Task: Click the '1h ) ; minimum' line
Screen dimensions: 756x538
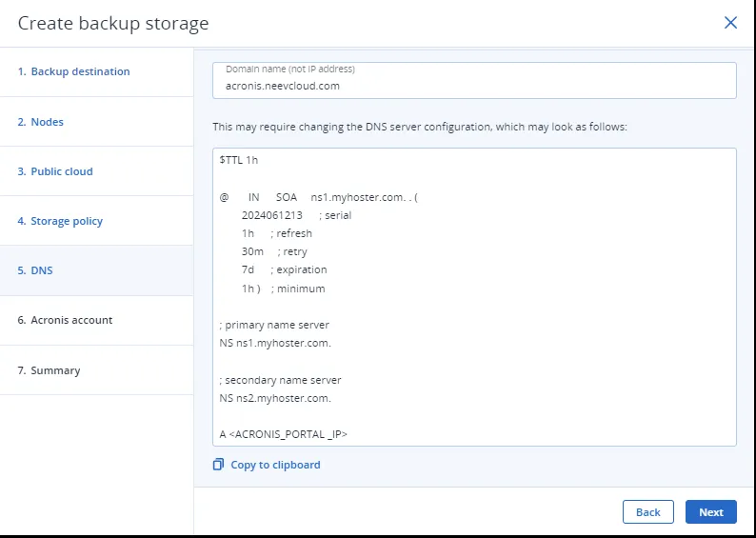Action: pos(283,289)
